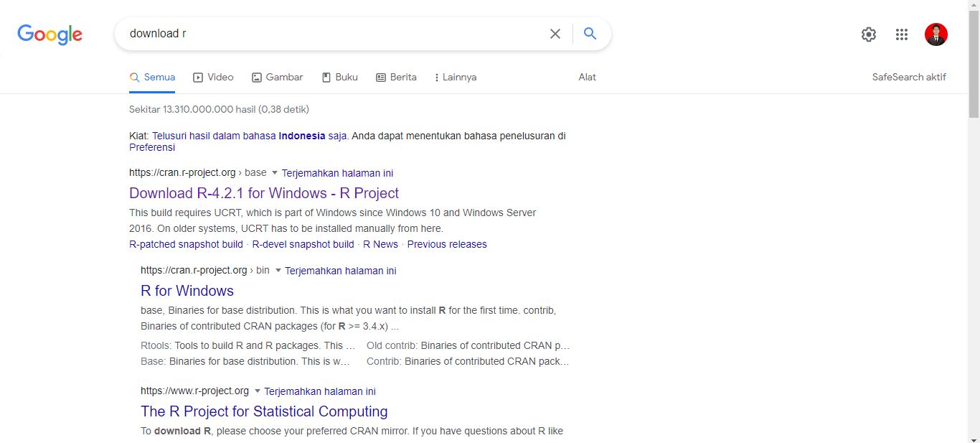The width and height of the screenshot is (980, 443).
Task: Switch to the Berita tab
Action: pyautogui.click(x=396, y=78)
